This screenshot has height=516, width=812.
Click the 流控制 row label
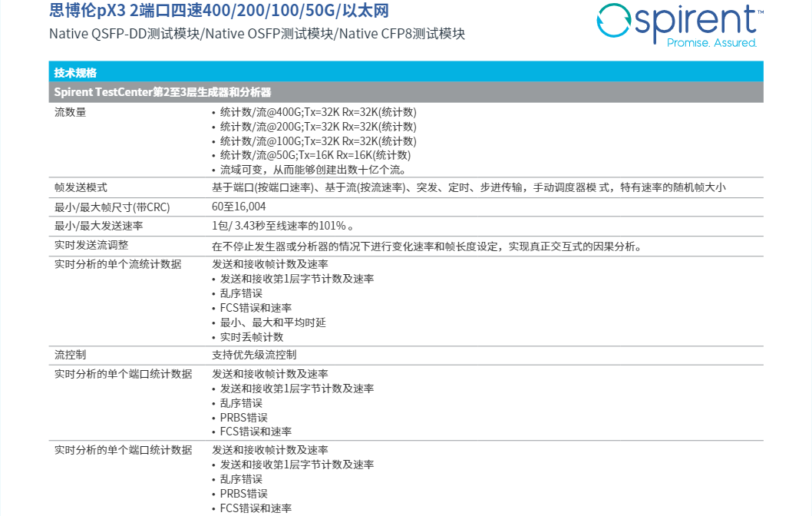point(71,355)
